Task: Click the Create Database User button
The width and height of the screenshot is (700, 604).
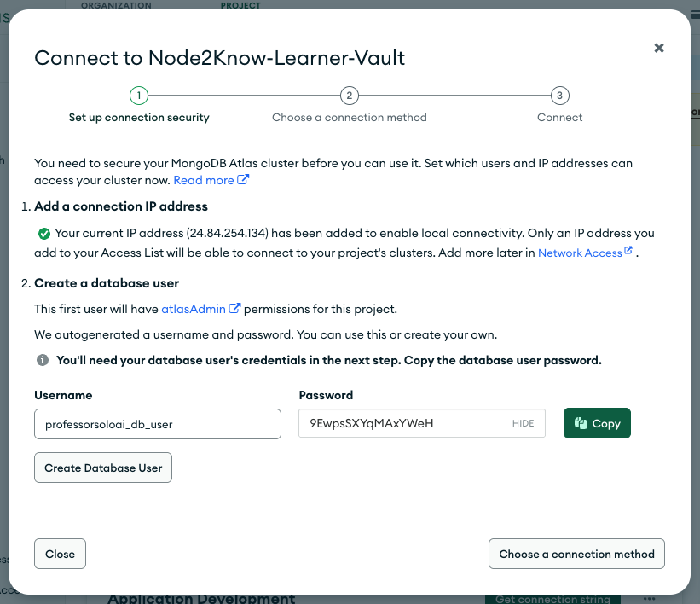Action: coord(102,468)
